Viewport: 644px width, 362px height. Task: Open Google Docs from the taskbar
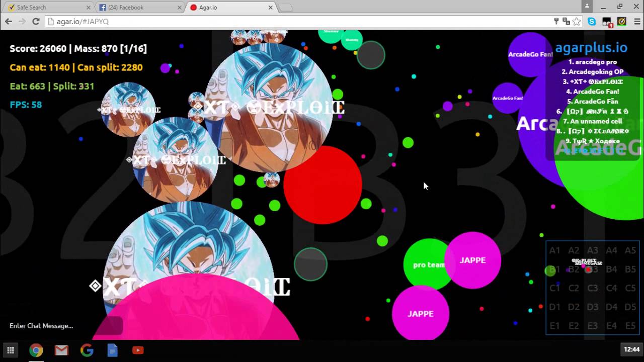click(113, 350)
